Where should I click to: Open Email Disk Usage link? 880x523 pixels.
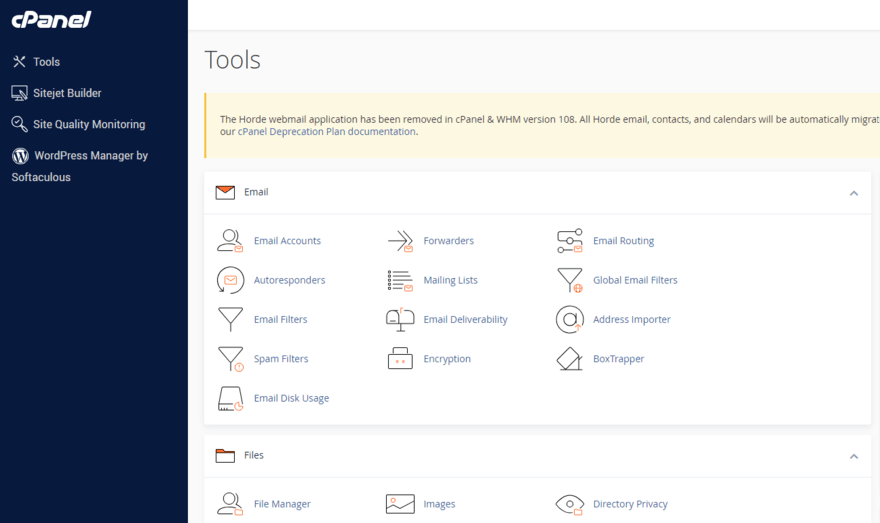291,398
